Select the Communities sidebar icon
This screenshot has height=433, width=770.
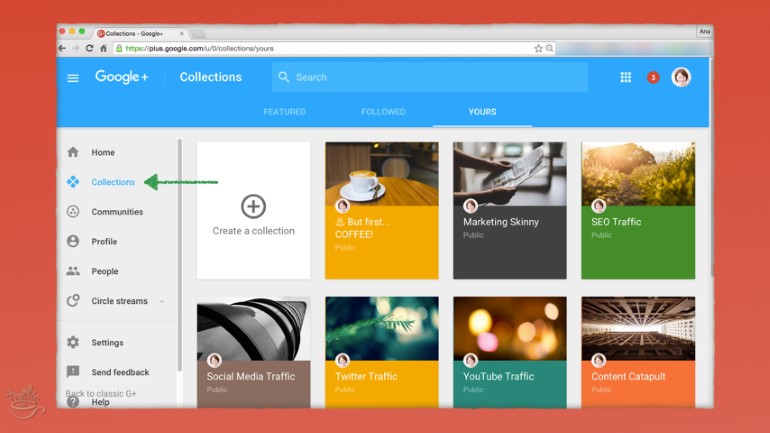72,212
